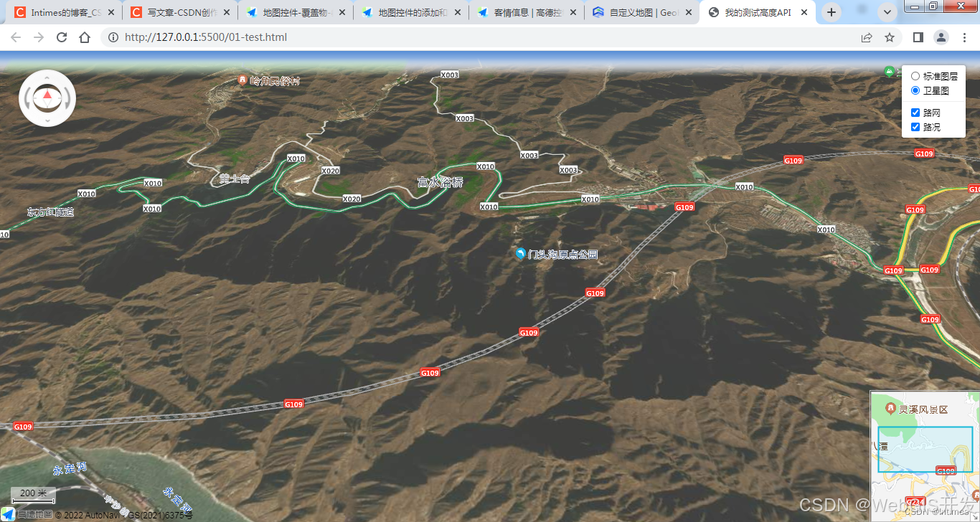980x522 pixels.
Task: Toggle the browser side panel
Action: [918, 37]
